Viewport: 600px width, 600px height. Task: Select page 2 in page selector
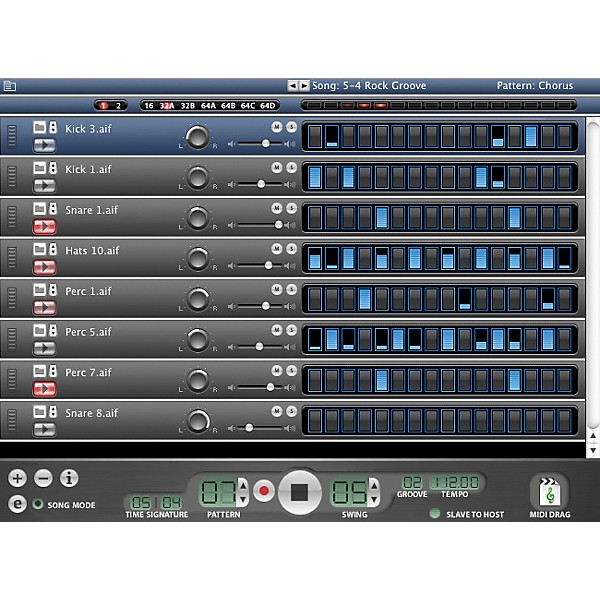coord(118,106)
